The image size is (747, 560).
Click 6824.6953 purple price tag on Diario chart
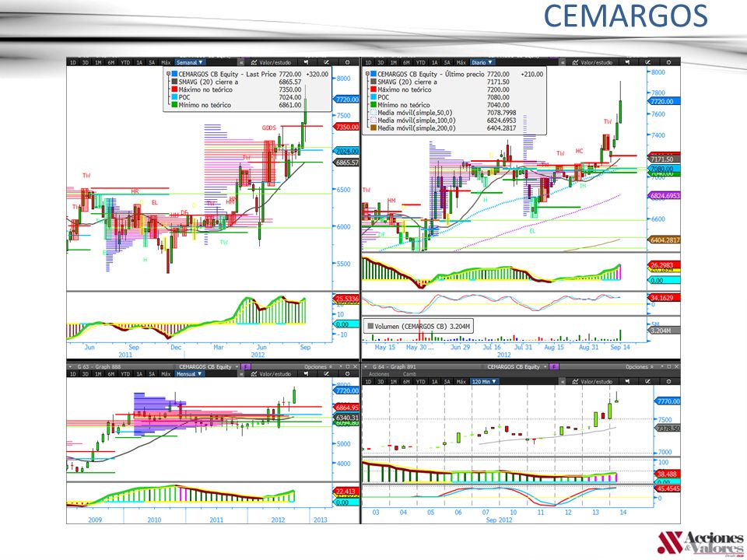665,196
